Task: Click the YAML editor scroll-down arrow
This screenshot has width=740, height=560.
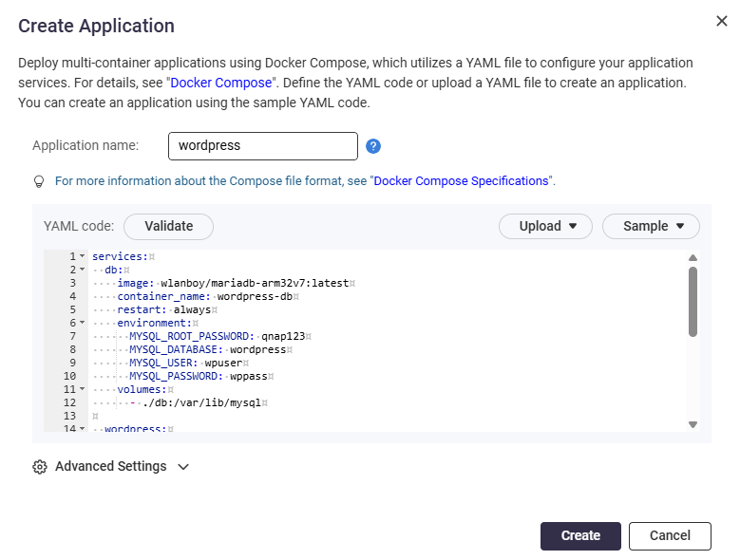Action: click(693, 424)
